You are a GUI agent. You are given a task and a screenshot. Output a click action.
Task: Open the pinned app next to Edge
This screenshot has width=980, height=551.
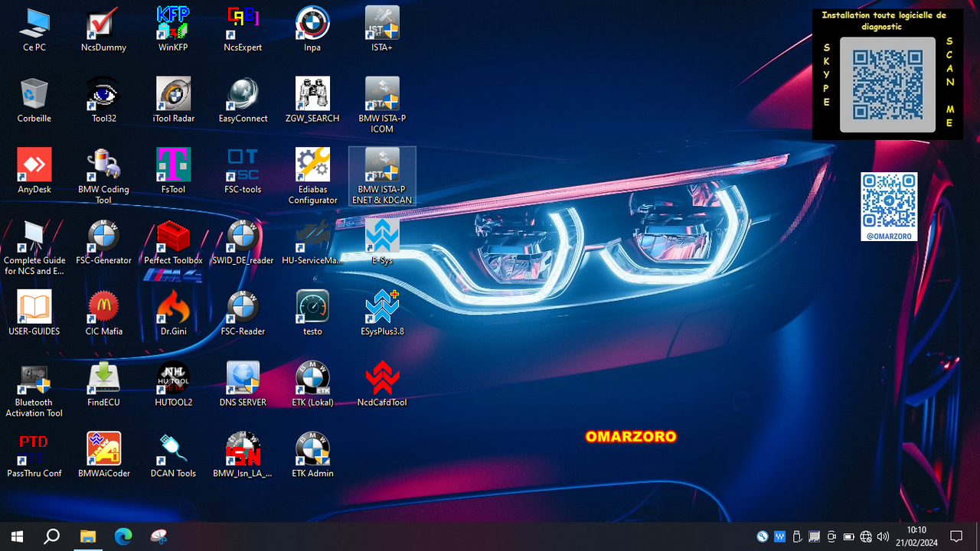click(x=158, y=536)
